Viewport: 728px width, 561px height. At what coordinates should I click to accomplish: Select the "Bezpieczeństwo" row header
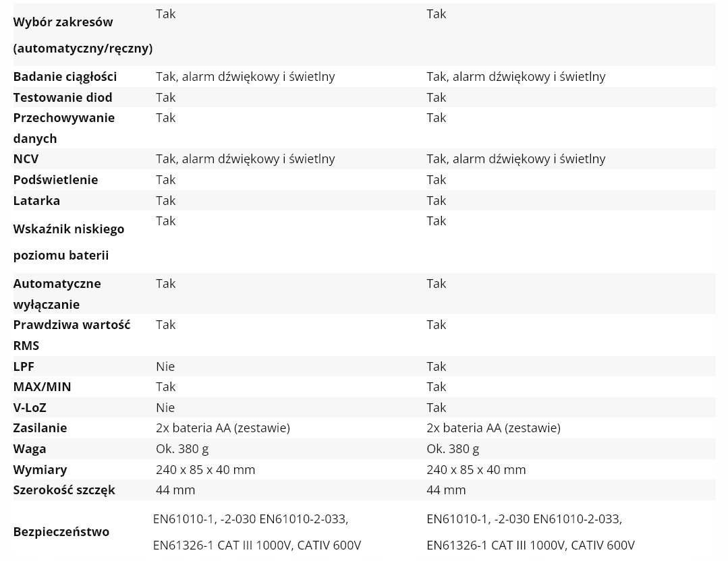(61, 532)
